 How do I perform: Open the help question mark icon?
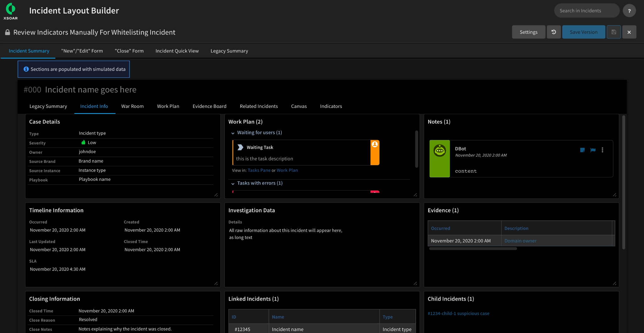pos(629,11)
